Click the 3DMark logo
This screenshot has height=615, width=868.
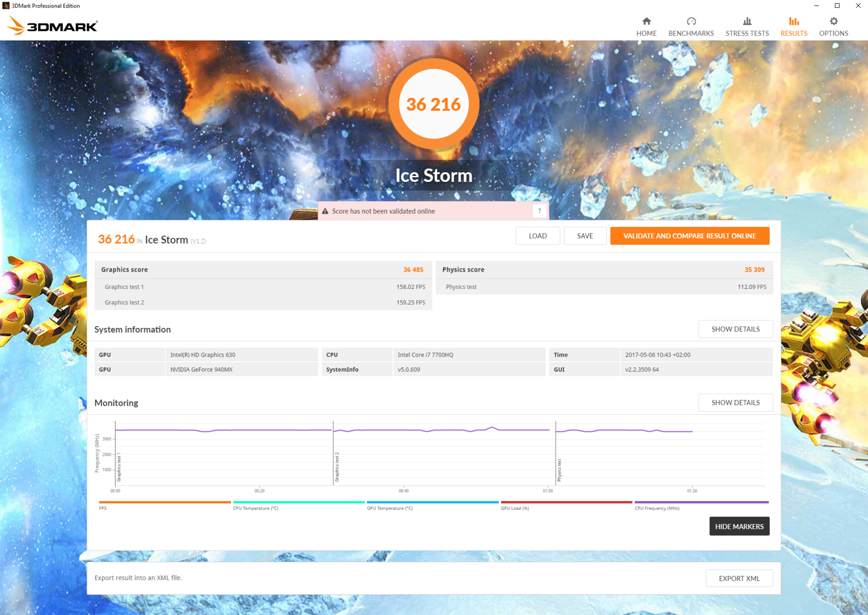(x=52, y=26)
